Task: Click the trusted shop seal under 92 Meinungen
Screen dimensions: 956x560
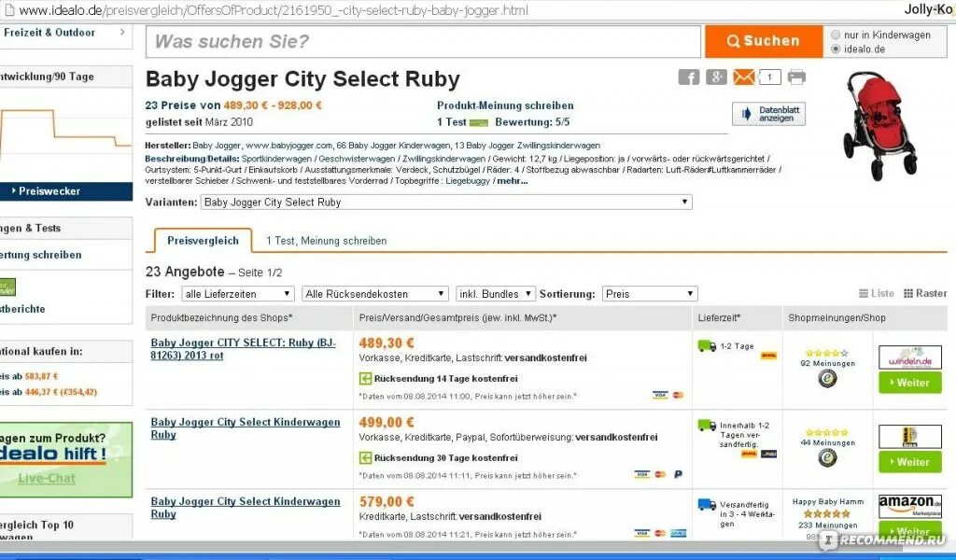Action: click(x=827, y=378)
